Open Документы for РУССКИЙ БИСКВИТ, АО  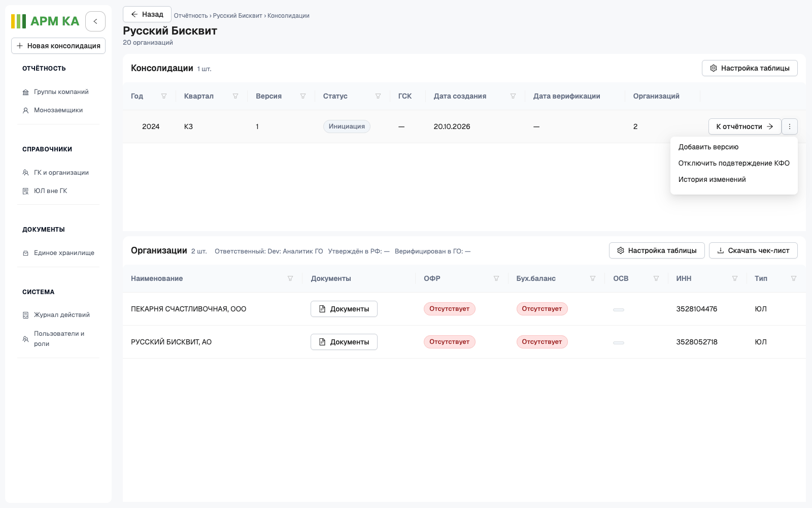point(344,342)
